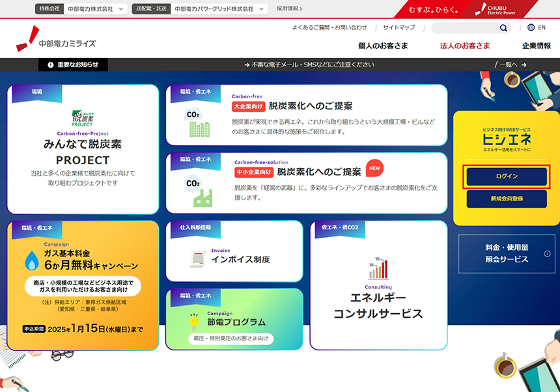The width and height of the screenshot is (560, 392).
Task: Click the ビジエネ service logo
Action: pyautogui.click(x=507, y=139)
